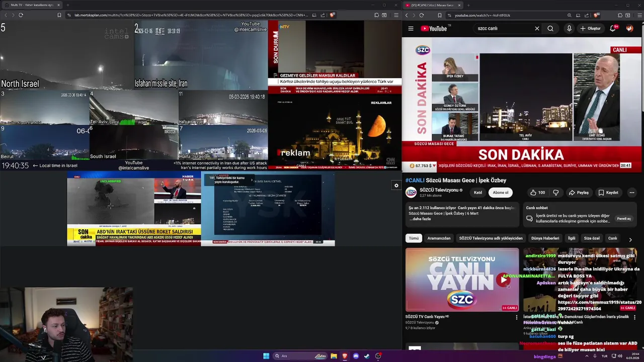Open extensions menu in Multi TV window
The height and width of the screenshot is (362, 644).
pyautogui.click(x=376, y=15)
